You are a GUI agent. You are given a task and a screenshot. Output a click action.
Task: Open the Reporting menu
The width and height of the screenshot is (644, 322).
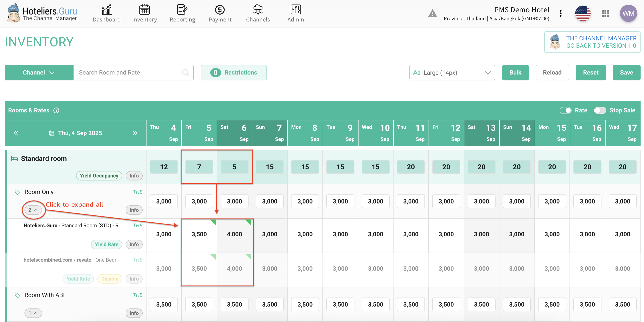[182, 14]
